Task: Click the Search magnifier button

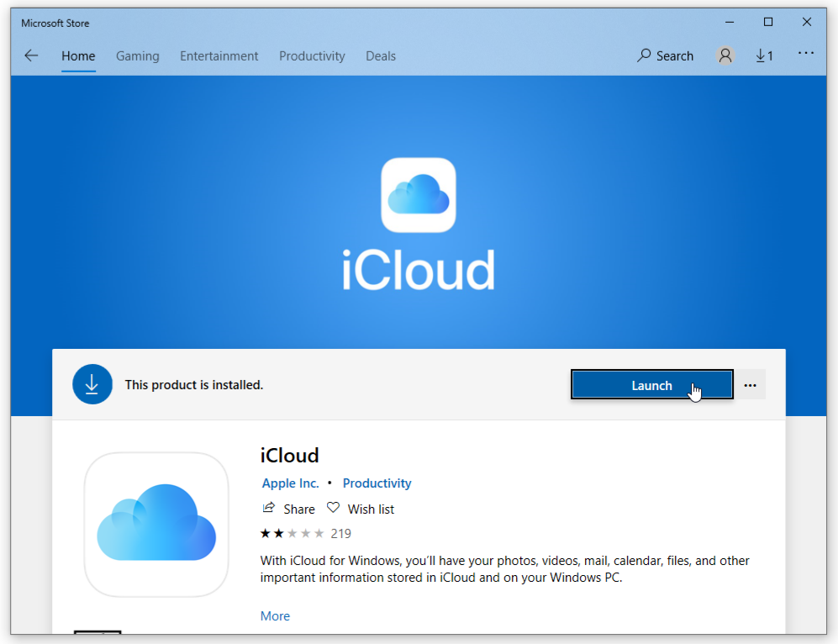Action: pos(665,55)
